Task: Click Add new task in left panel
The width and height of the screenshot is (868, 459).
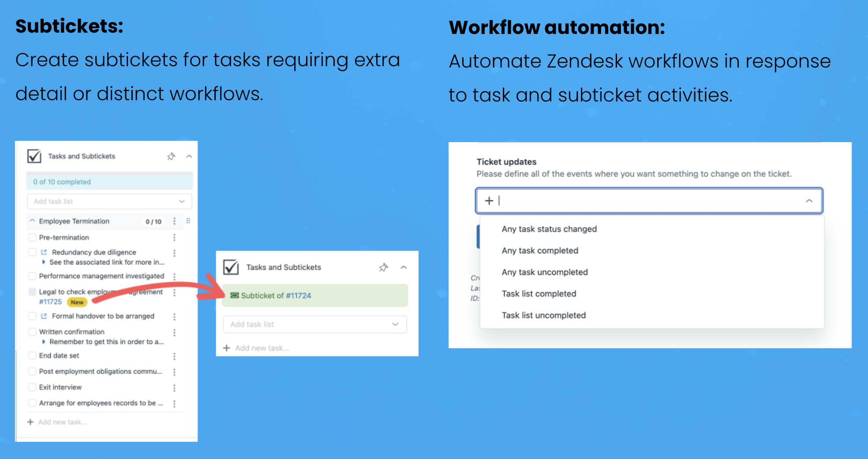Action: coord(63,422)
